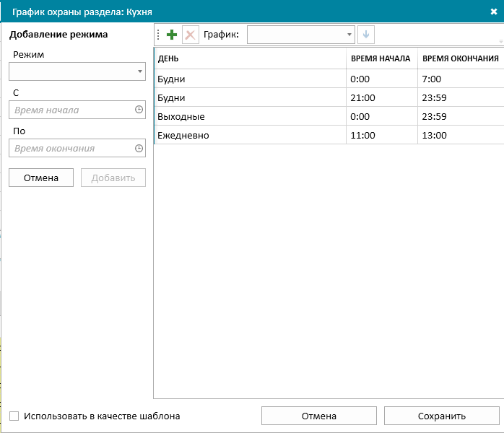Select the Ежедневно row
Screen dimensions: 504x433
(329, 135)
